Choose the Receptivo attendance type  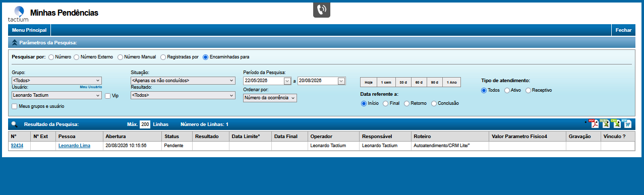coord(529,90)
